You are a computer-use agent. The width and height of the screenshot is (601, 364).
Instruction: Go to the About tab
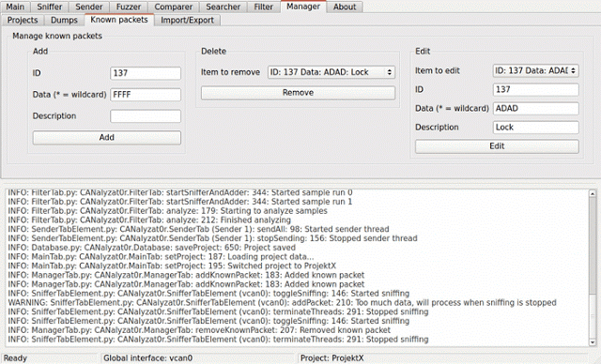pos(345,7)
